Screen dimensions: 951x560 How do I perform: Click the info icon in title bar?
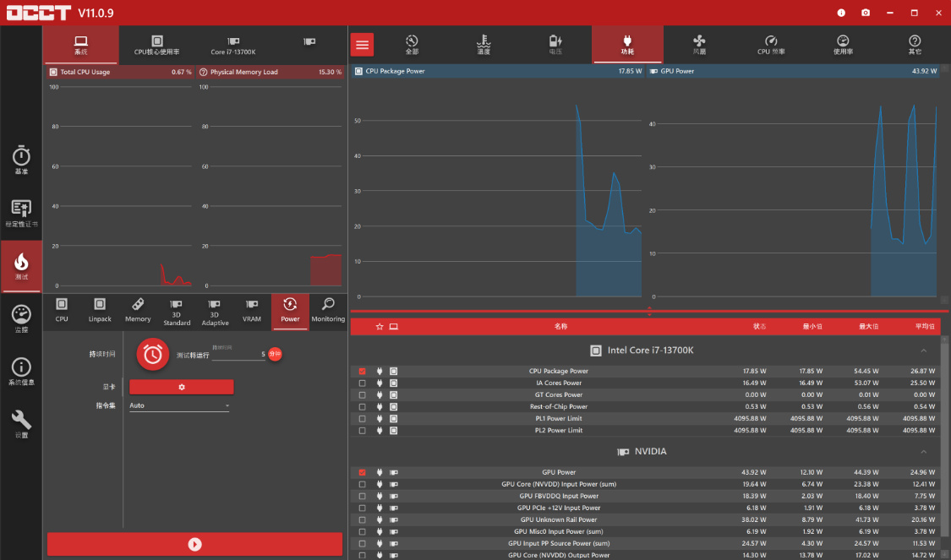click(841, 13)
